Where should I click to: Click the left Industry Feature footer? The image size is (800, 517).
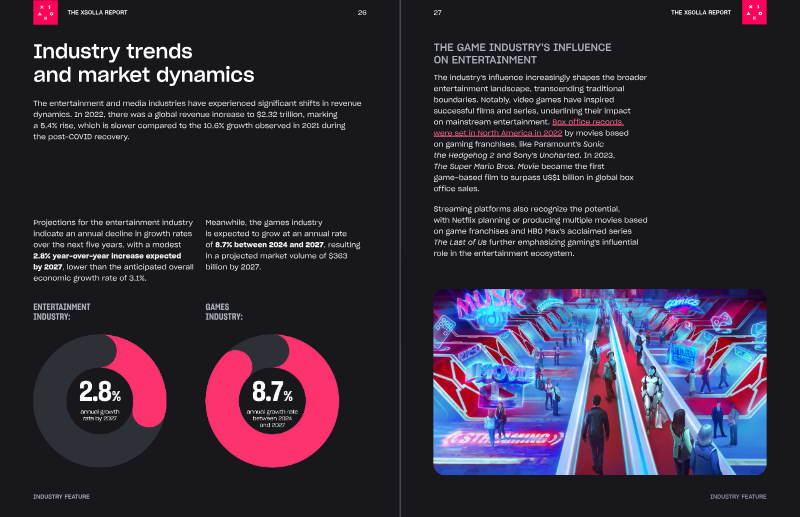point(61,497)
